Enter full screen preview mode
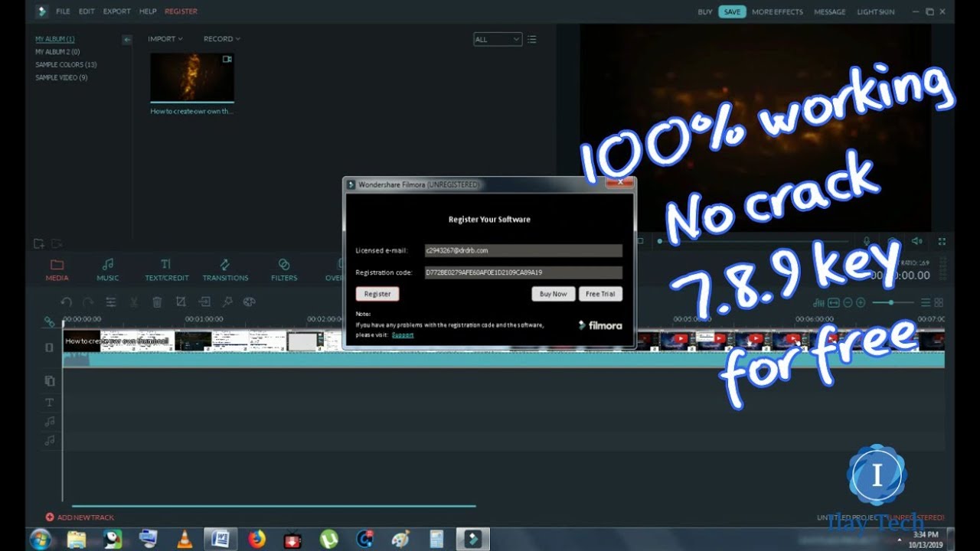 click(x=942, y=241)
